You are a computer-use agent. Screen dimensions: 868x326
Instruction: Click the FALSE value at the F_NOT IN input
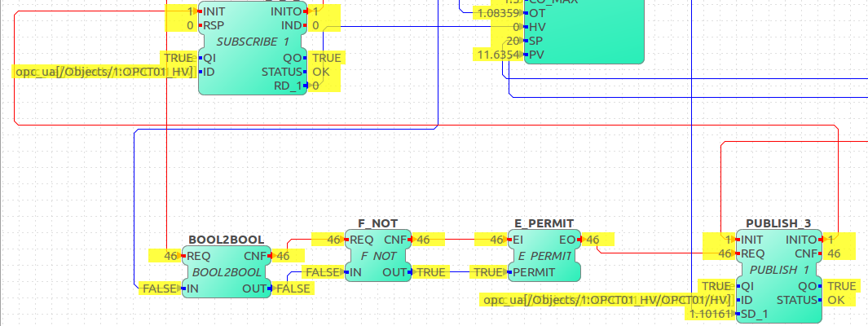pyautogui.click(x=323, y=272)
